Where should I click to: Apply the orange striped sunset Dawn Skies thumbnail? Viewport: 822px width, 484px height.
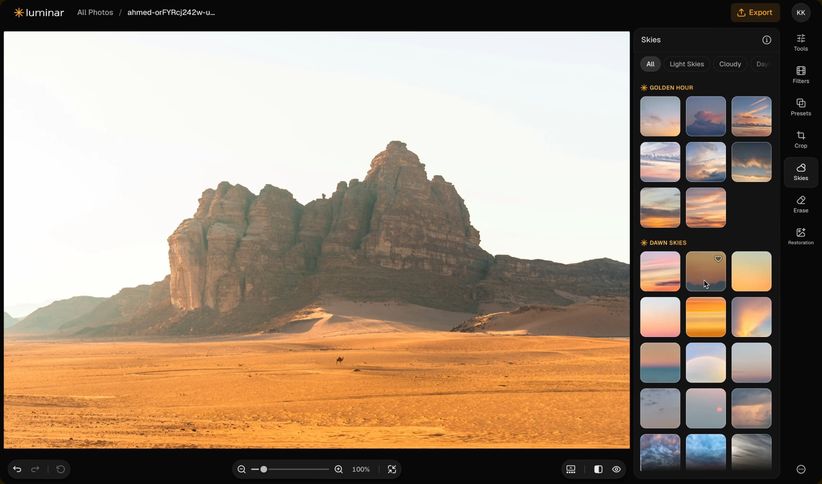(x=706, y=317)
